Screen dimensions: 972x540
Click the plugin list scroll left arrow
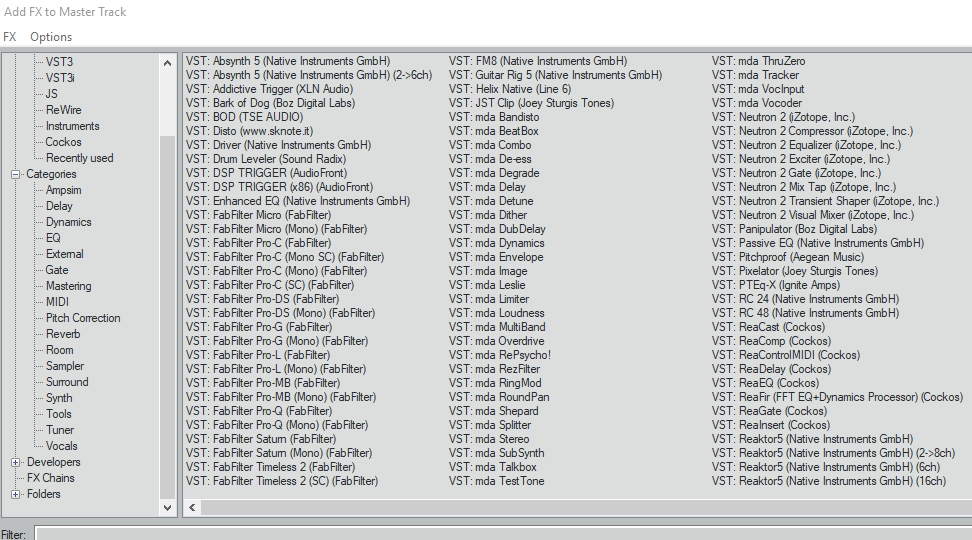click(192, 508)
